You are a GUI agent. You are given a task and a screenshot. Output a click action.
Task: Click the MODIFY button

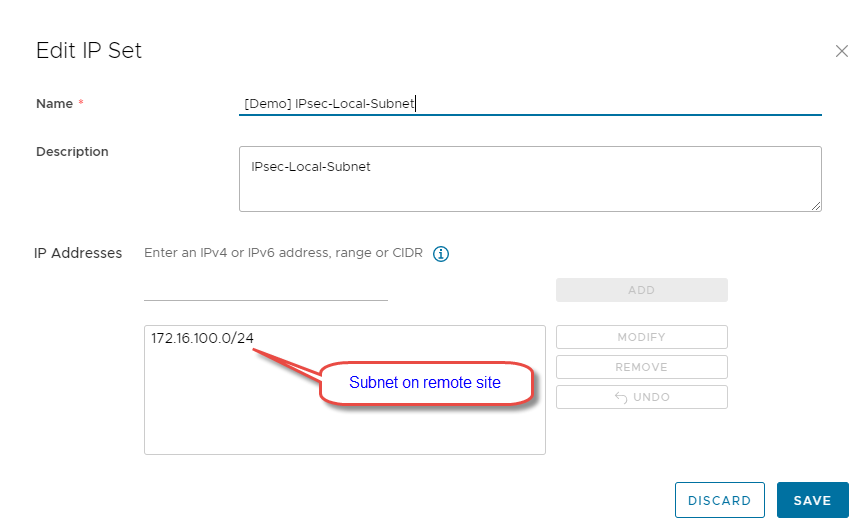641,337
